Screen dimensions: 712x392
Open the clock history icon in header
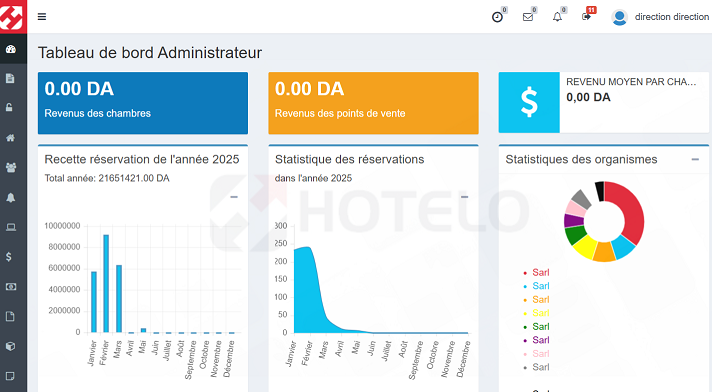pyautogui.click(x=497, y=17)
